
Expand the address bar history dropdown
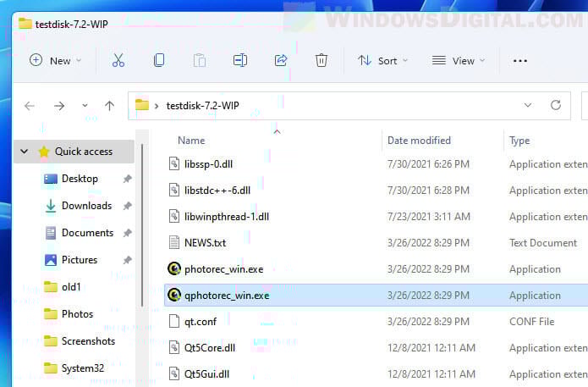[528, 105]
